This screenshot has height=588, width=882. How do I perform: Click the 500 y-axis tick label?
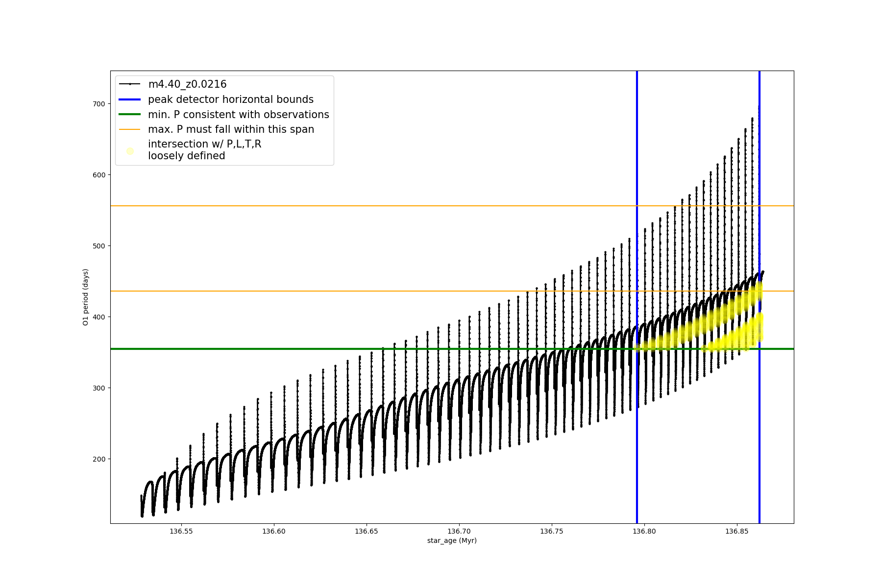click(x=98, y=246)
